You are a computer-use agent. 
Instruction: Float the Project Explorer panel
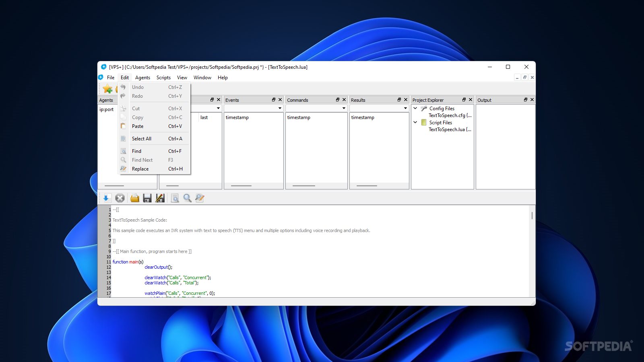[464, 100]
